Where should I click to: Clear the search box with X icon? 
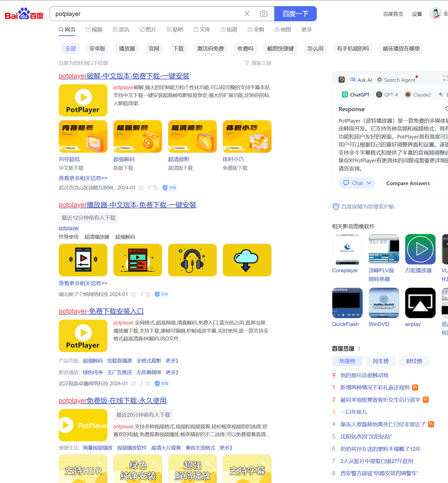[x=247, y=13]
